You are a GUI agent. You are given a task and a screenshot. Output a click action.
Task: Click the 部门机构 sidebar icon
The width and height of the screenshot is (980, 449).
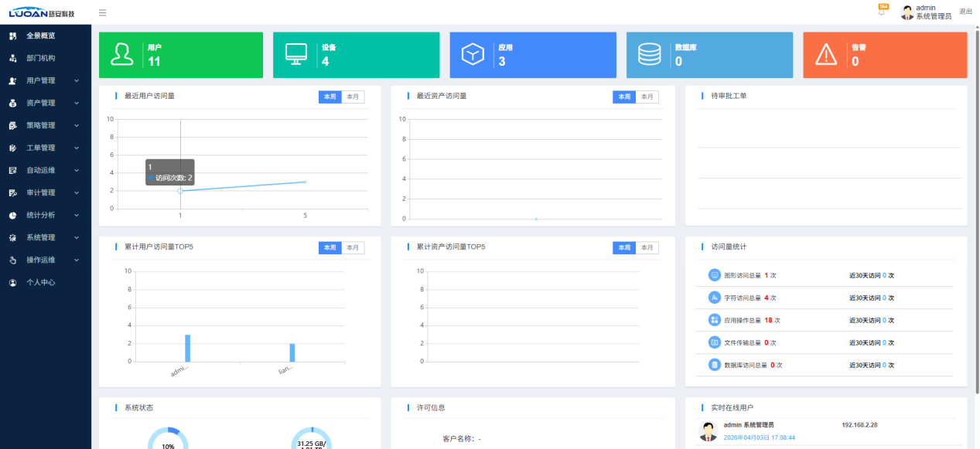[12, 58]
